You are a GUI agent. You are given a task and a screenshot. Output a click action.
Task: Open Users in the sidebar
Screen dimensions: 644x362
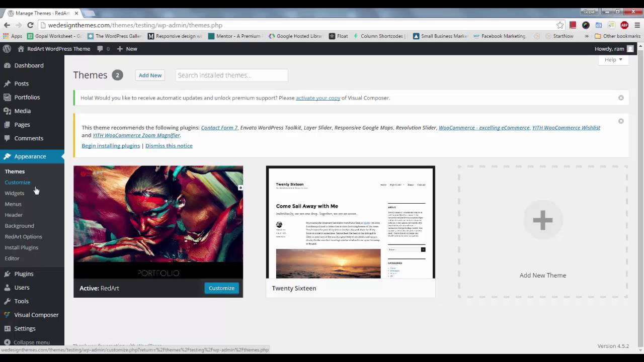pyautogui.click(x=22, y=288)
